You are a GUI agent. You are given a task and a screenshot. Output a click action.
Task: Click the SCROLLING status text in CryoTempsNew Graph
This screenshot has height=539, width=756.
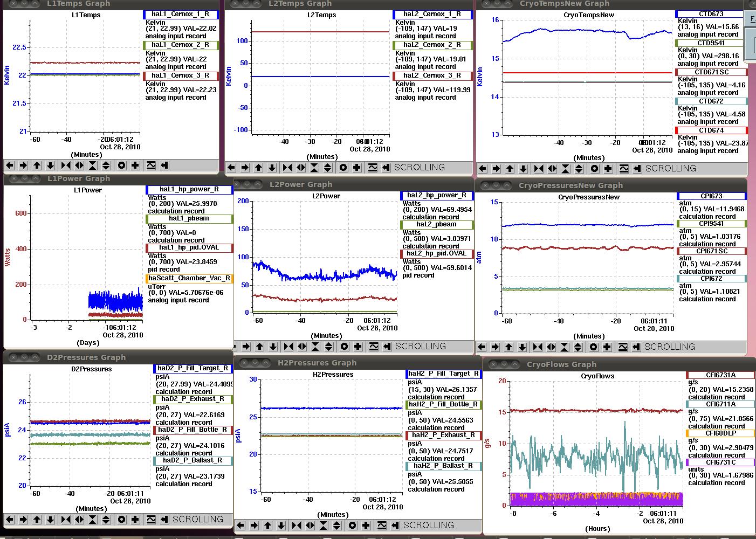click(x=671, y=169)
